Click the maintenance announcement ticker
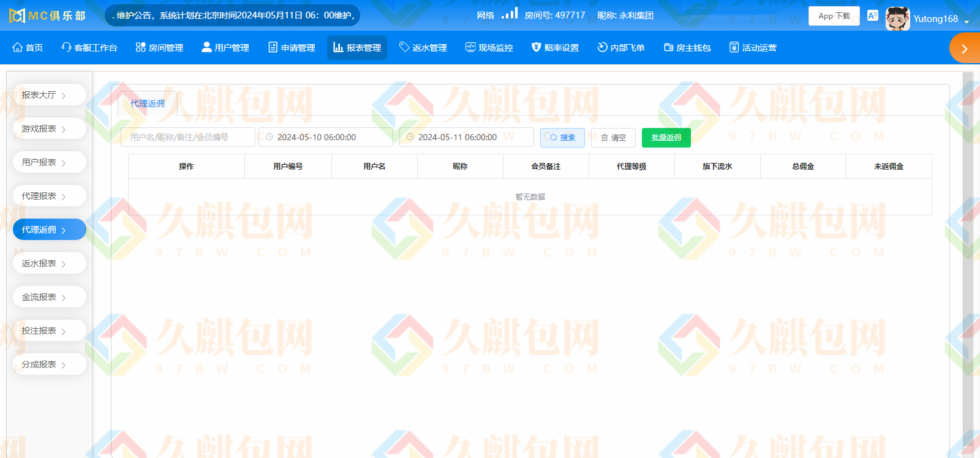The image size is (980, 458). point(233,15)
